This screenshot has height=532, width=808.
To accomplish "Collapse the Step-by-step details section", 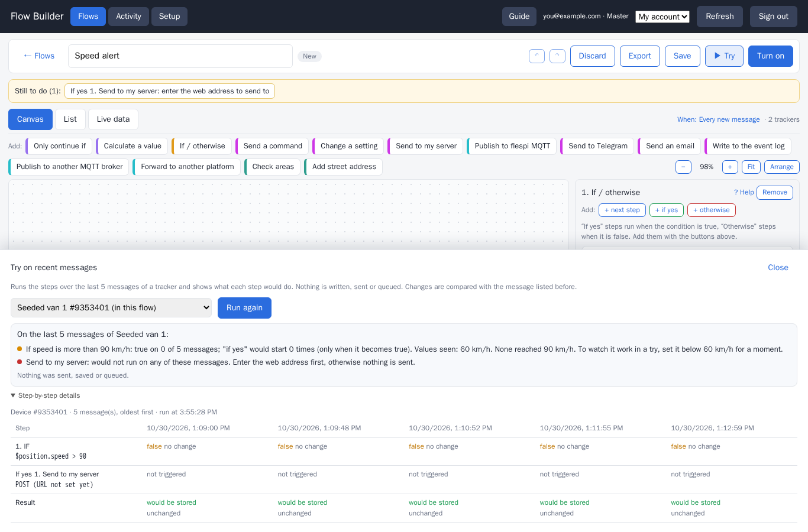I will [x=46, y=395].
